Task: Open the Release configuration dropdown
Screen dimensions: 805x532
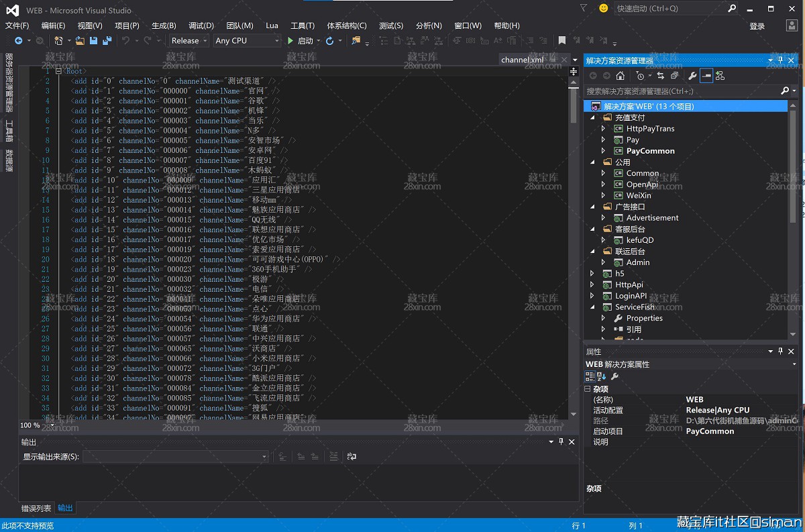Action: [188, 41]
